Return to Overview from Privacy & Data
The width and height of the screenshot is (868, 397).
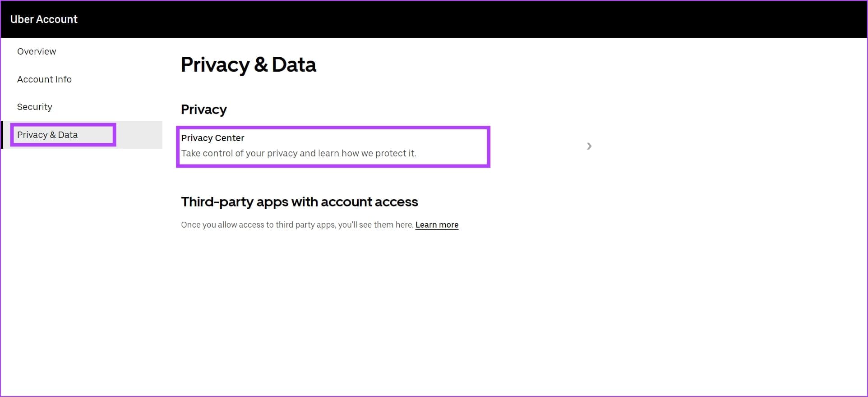37,51
